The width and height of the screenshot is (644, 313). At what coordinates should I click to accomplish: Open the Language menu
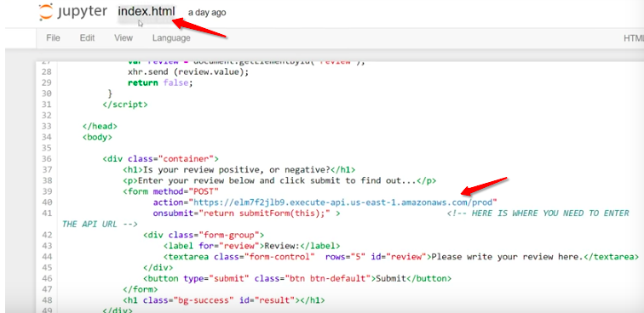coord(171,38)
